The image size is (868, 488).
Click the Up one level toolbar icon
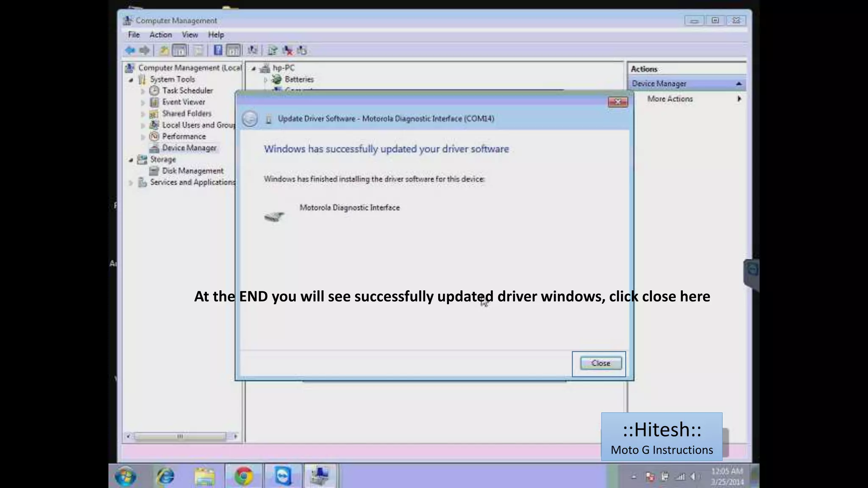[164, 50]
